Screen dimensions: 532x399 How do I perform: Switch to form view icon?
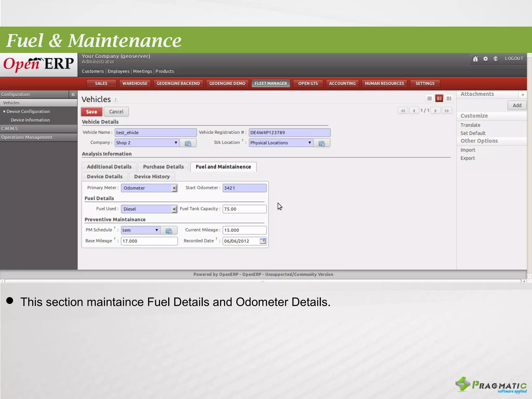pyautogui.click(x=439, y=98)
